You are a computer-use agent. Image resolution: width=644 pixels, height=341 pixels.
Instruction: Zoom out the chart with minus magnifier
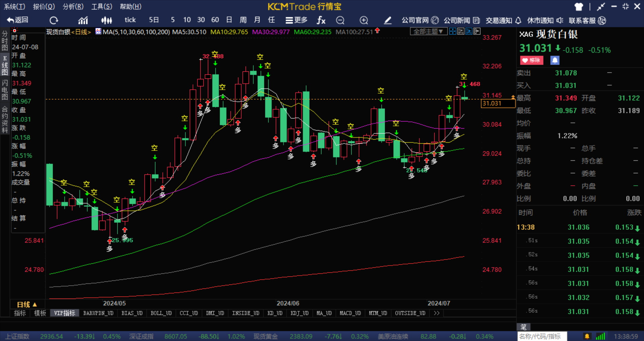(340, 20)
